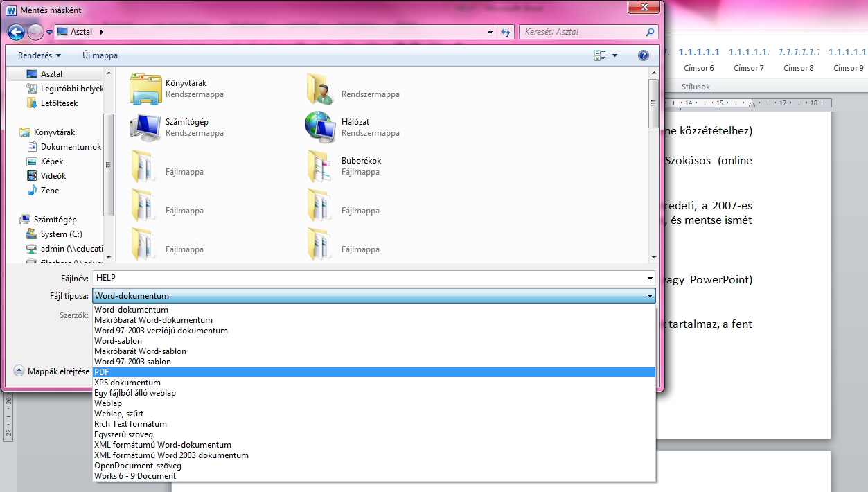Viewport: 868px width, 492px height.
Task: Open Letöltések in navigation pane
Action: tap(52, 103)
